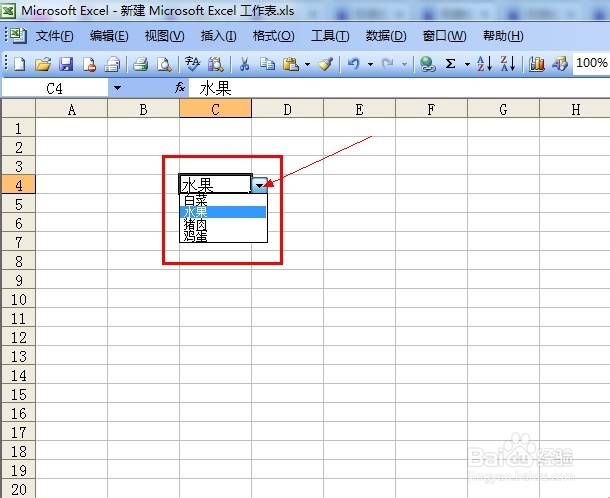The width and height of the screenshot is (610, 498).
Task: Cut selection with the scissors icon
Action: (x=244, y=64)
